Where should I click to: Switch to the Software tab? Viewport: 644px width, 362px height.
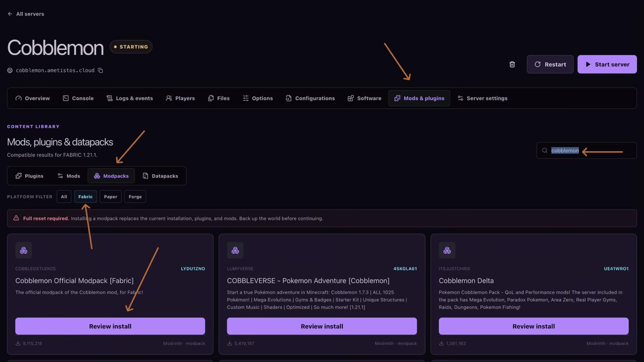364,98
